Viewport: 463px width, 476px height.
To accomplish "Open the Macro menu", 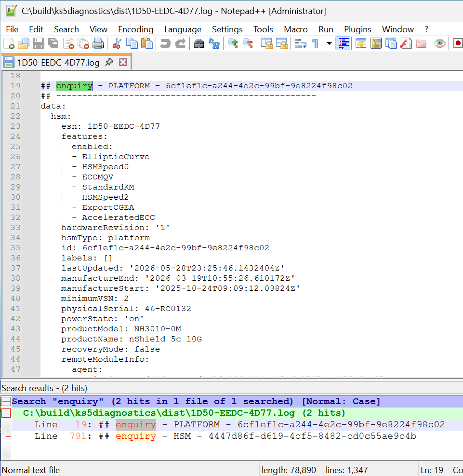I will pyautogui.click(x=296, y=29).
